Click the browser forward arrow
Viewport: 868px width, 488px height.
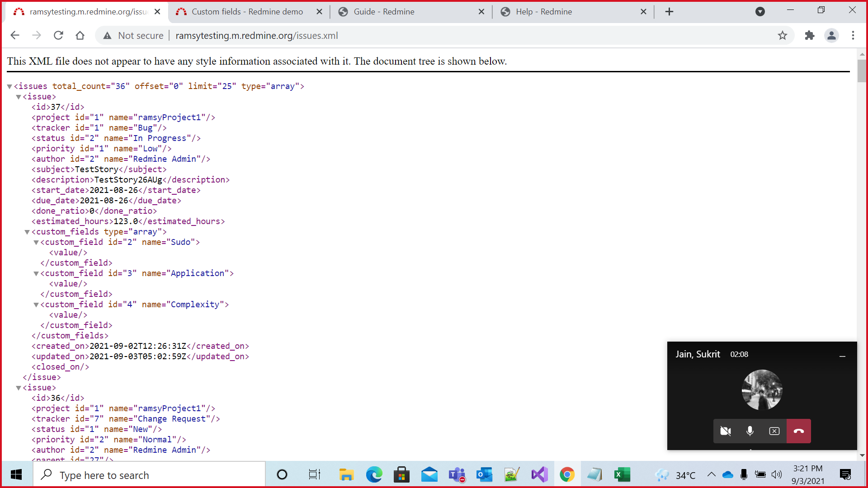pos(37,35)
